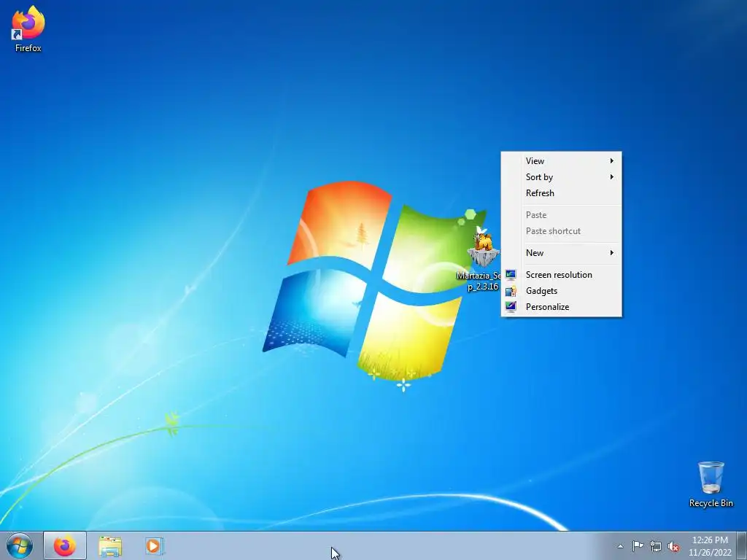Click the Show desktop button

point(742,545)
